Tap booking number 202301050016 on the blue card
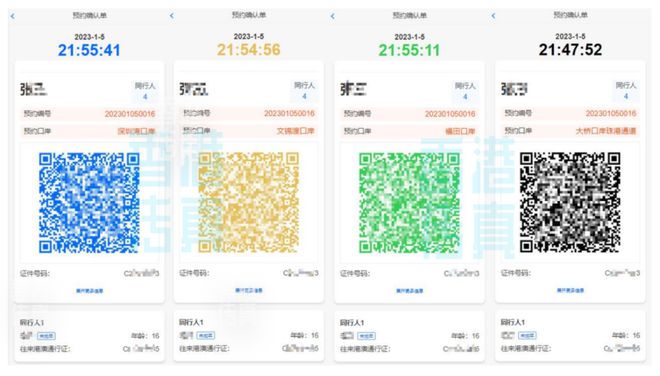The height and width of the screenshot is (376, 660). point(130,114)
